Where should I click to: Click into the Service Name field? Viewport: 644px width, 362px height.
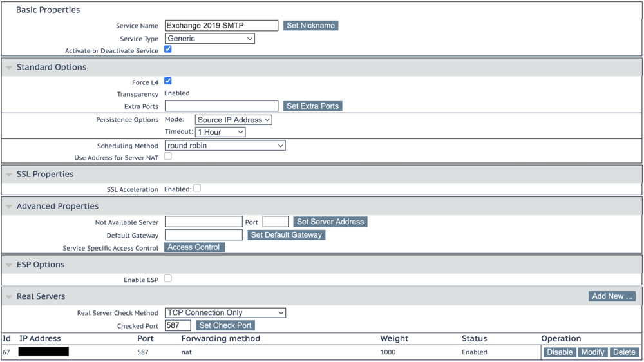222,26
